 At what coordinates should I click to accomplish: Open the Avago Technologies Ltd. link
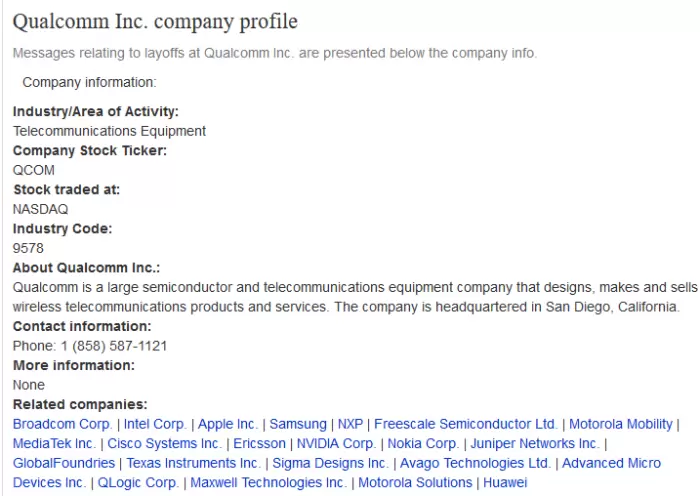point(475,463)
